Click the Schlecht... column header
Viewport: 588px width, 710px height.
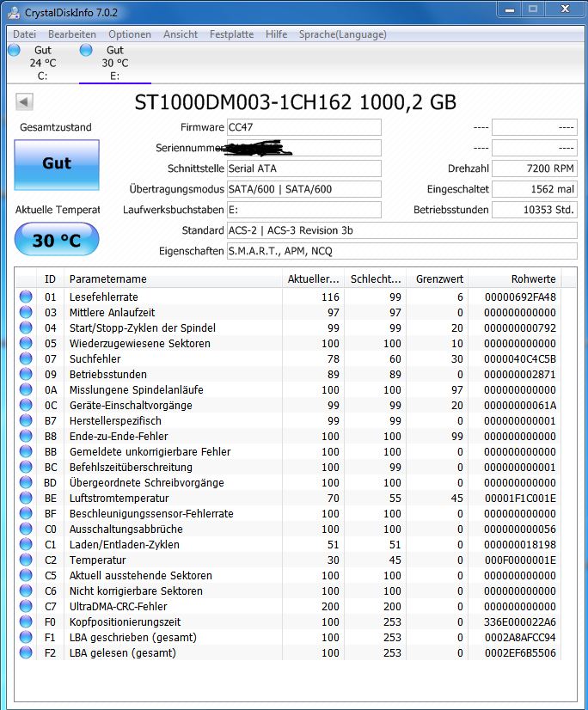[376, 278]
